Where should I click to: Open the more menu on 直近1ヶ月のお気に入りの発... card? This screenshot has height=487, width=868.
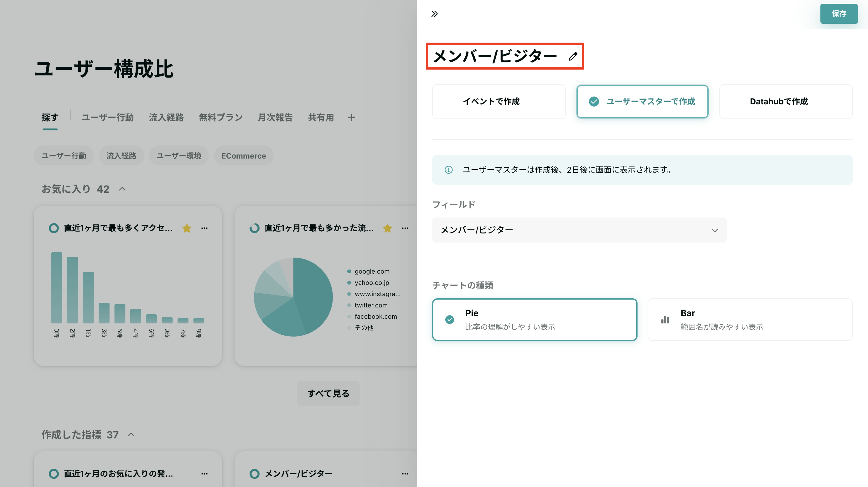tap(204, 474)
